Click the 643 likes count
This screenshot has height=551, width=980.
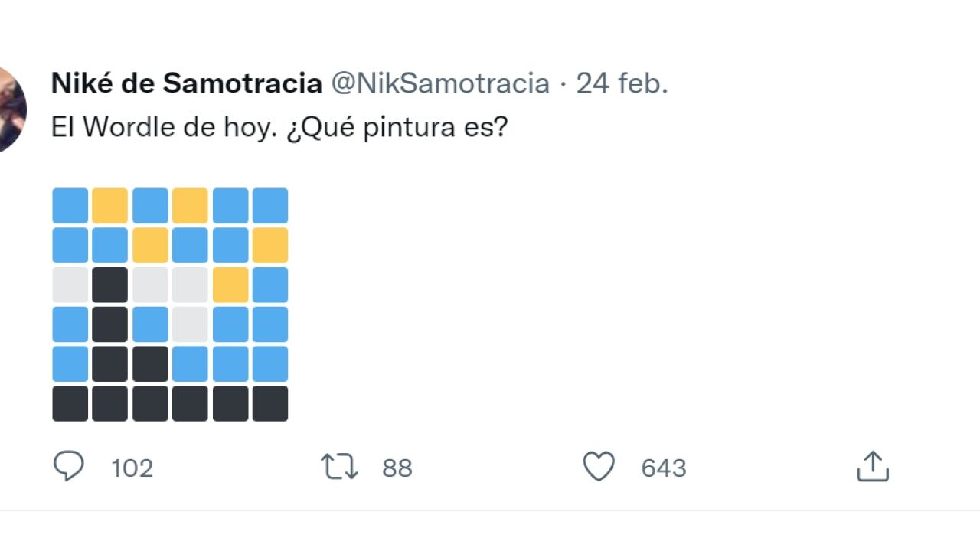coord(664,468)
